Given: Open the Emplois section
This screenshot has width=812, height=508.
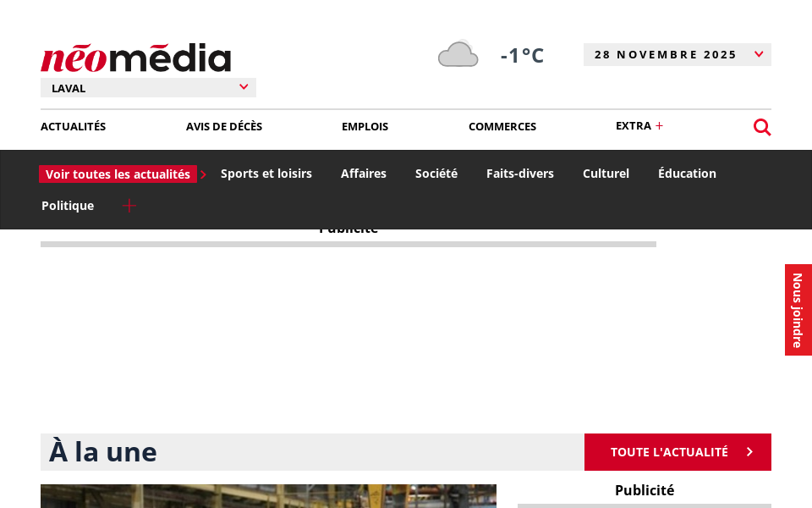Looking at the screenshot, I should (x=365, y=126).
